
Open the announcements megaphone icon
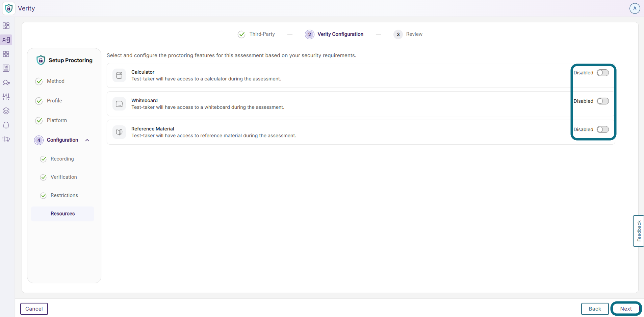[x=6, y=139]
